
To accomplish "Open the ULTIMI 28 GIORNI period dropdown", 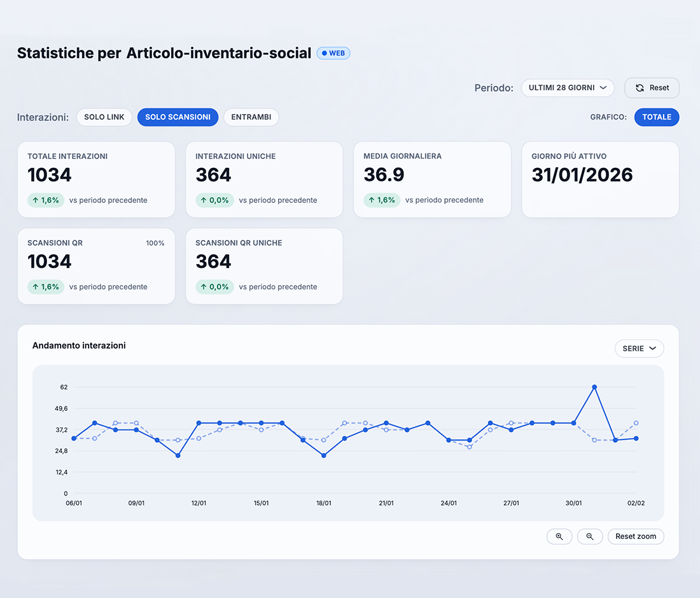I will pyautogui.click(x=567, y=88).
